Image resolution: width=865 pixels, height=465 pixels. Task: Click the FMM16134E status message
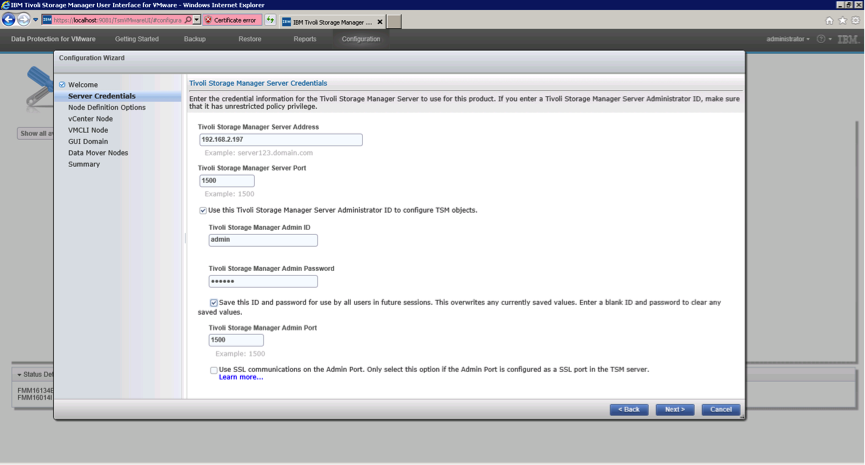pyautogui.click(x=35, y=391)
